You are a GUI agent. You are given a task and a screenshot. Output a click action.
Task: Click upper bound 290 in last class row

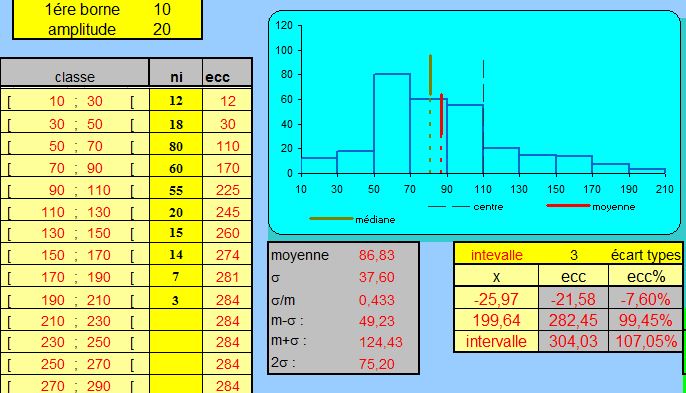click(x=98, y=386)
